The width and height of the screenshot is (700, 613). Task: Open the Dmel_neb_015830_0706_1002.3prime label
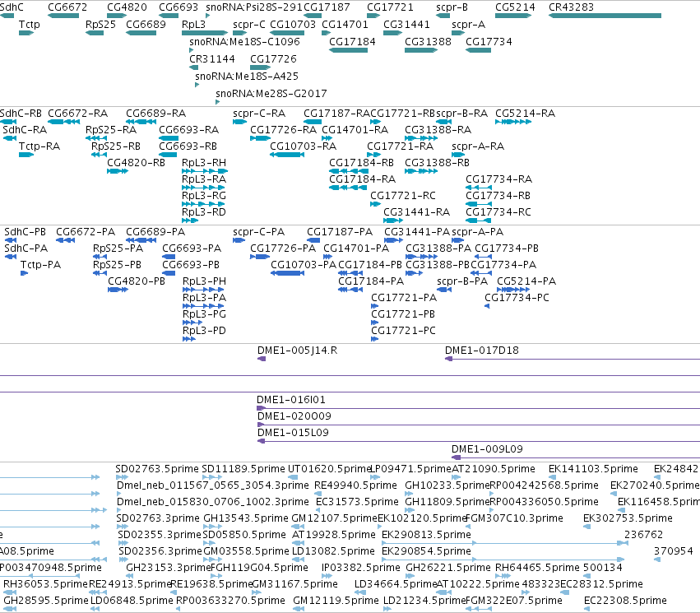(213, 502)
